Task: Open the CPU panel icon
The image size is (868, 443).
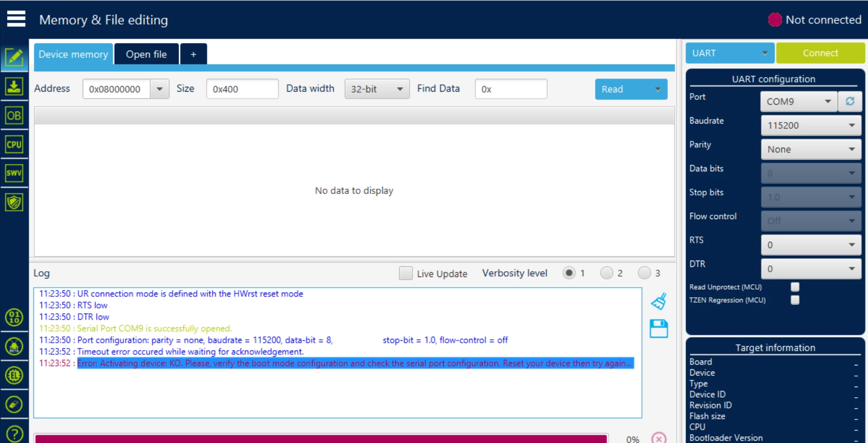Action: pyautogui.click(x=14, y=144)
